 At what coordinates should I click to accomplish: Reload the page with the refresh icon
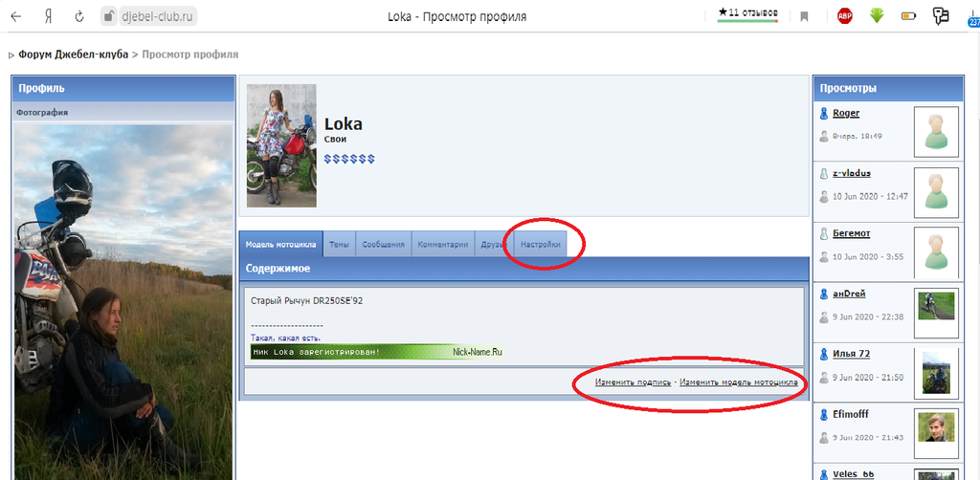79,17
